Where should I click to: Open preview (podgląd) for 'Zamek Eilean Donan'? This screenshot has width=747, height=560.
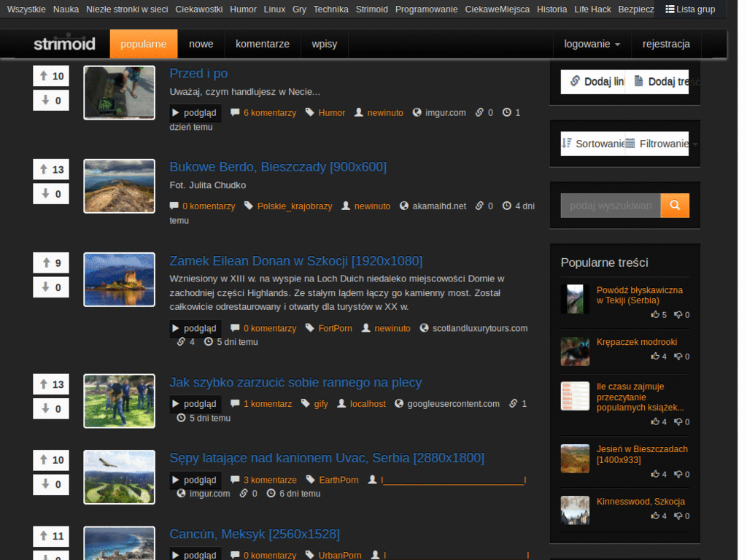point(196,328)
